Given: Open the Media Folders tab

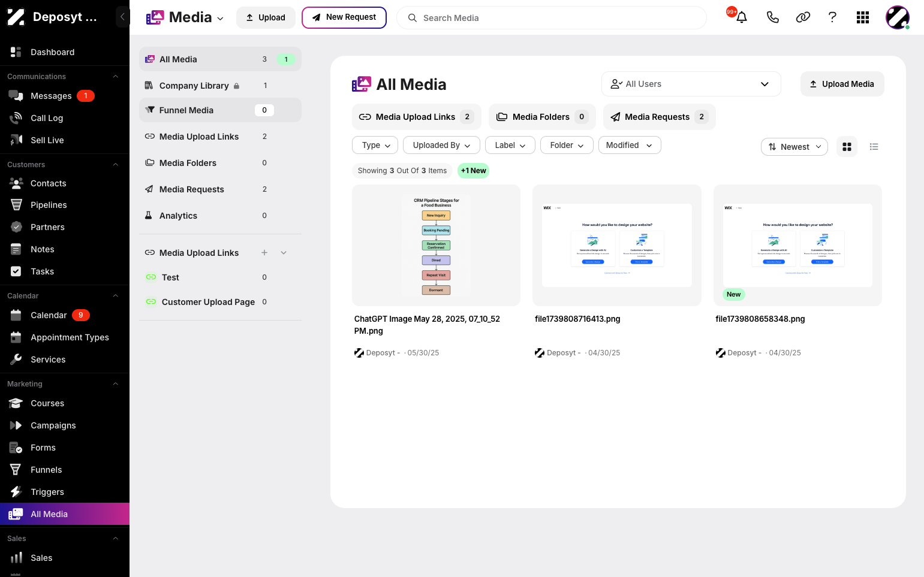Looking at the screenshot, I should pos(542,117).
